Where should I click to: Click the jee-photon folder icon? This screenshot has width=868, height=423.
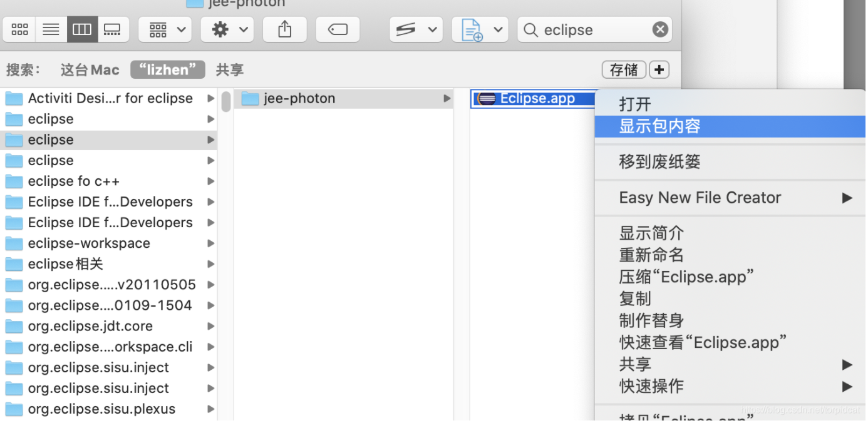pos(250,99)
